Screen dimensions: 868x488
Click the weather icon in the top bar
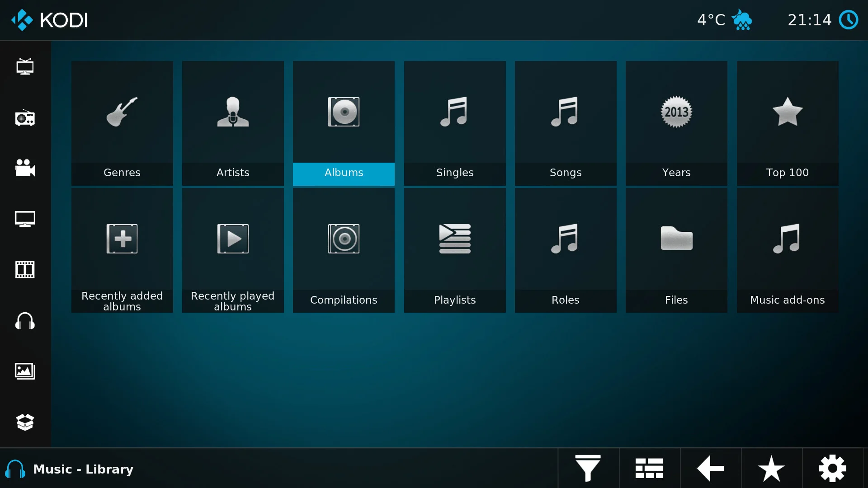742,20
